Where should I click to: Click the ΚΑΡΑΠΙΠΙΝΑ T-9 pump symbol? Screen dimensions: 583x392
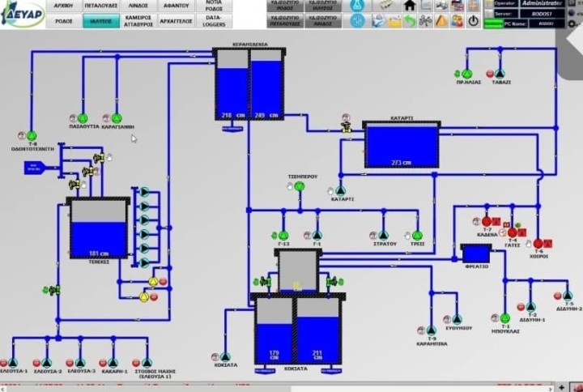[431, 330]
